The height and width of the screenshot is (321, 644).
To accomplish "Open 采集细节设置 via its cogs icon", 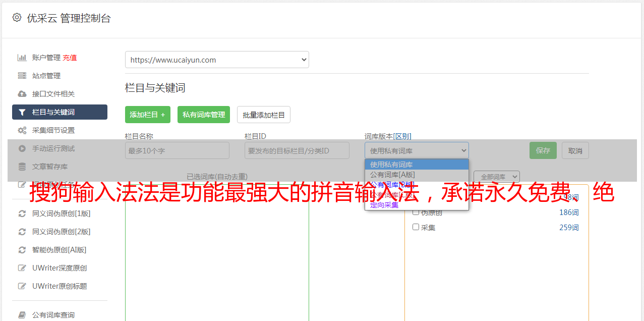I will 22,130.
